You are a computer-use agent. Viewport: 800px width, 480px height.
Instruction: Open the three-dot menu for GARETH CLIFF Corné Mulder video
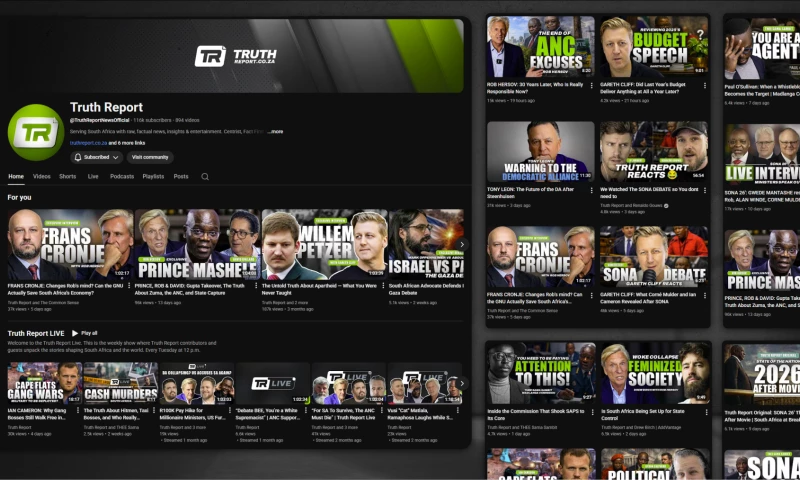(x=705, y=295)
